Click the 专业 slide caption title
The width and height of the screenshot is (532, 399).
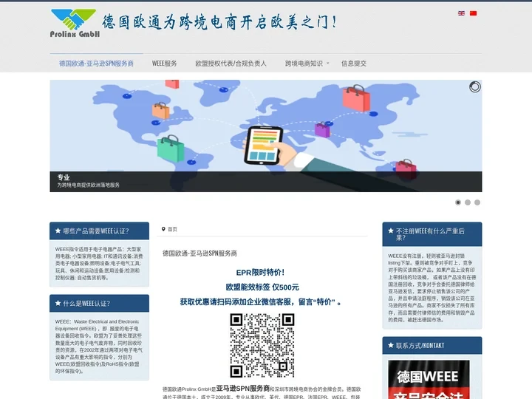point(64,177)
